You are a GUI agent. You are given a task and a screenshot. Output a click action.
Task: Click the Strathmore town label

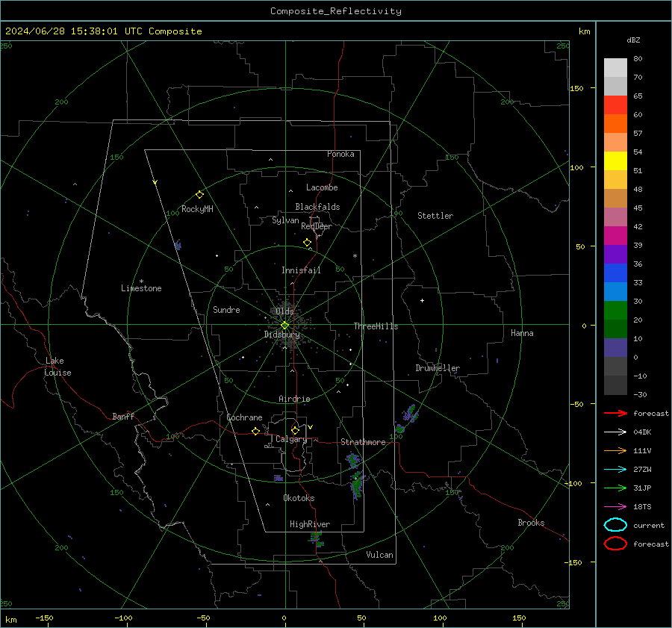coord(363,442)
